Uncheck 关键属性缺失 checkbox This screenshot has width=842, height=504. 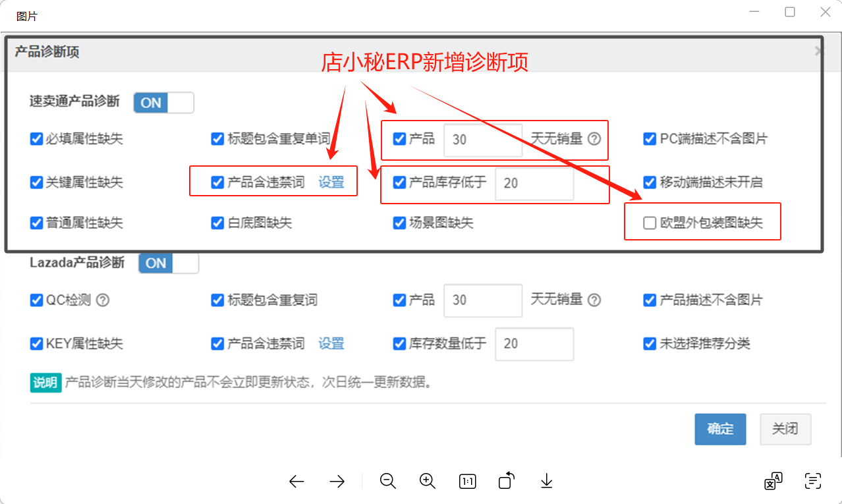(x=36, y=182)
